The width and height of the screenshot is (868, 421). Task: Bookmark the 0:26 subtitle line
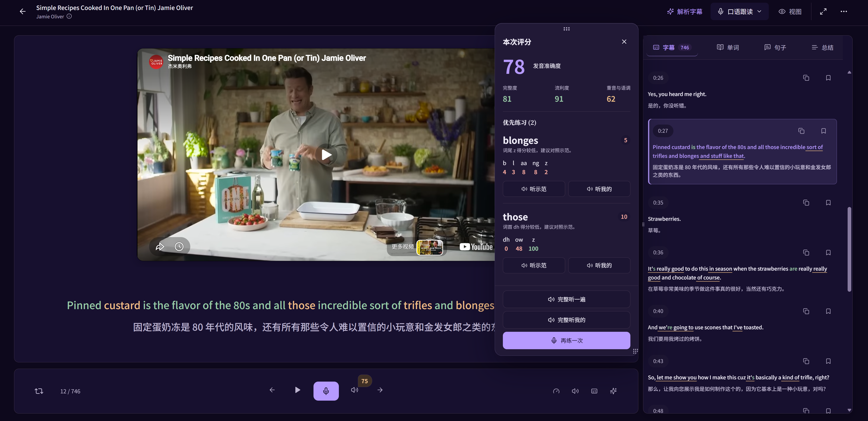click(x=828, y=78)
